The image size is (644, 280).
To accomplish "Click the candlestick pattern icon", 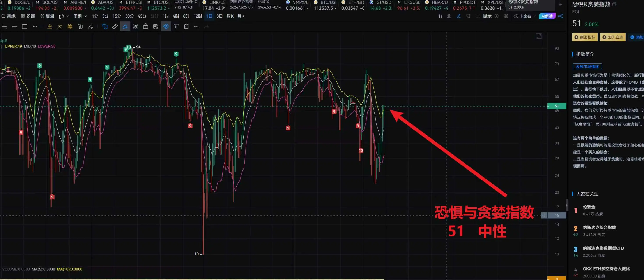I will tap(135, 26).
